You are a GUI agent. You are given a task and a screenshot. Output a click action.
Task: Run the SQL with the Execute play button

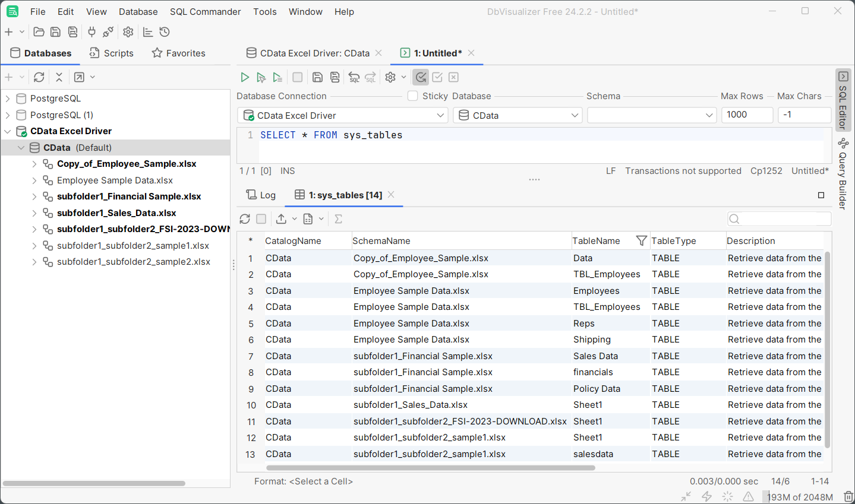click(244, 77)
